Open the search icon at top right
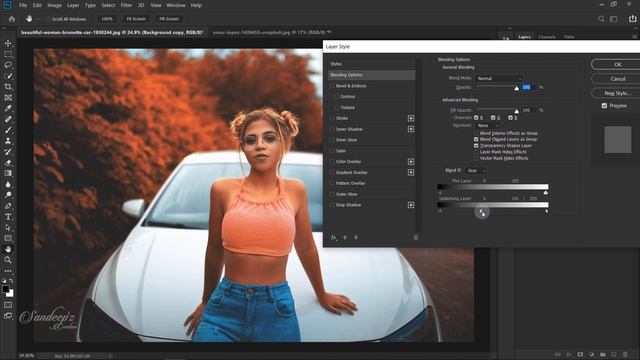The image size is (640, 360). [x=601, y=19]
